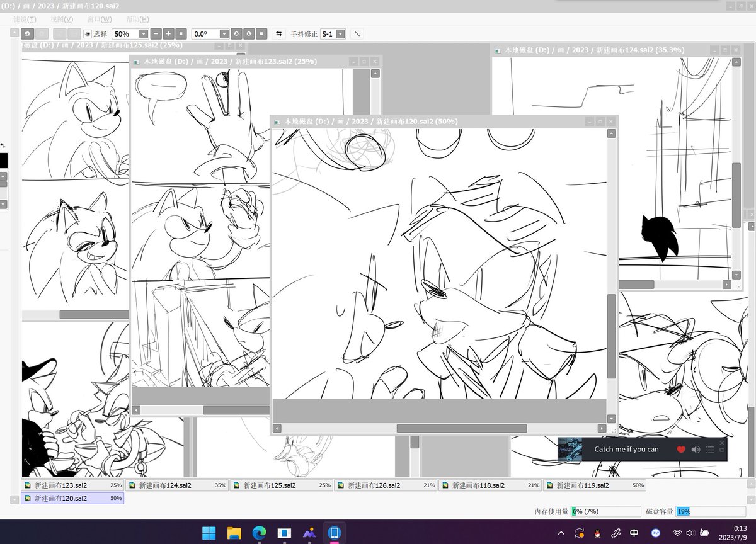This screenshot has height=544, width=756.
Task: Switch to the 新建画布125.sai2 document tab
Action: (x=282, y=485)
